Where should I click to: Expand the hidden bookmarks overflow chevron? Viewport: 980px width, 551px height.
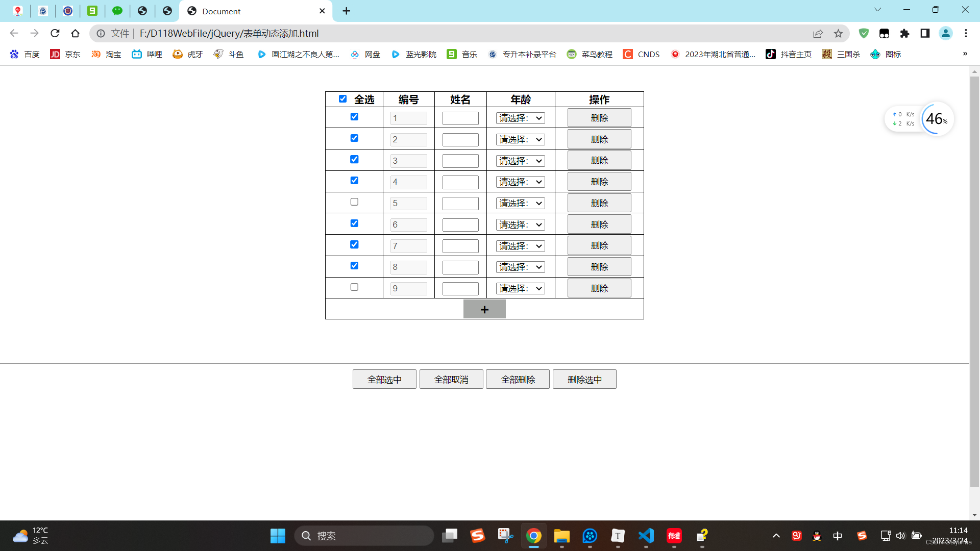965,54
